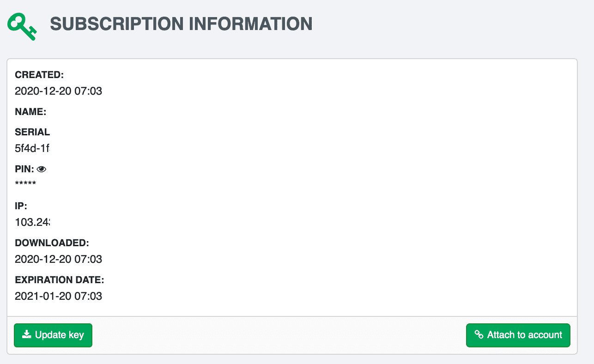This screenshot has height=364, width=594.
Task: Click the Attach to account button
Action: 518,335
